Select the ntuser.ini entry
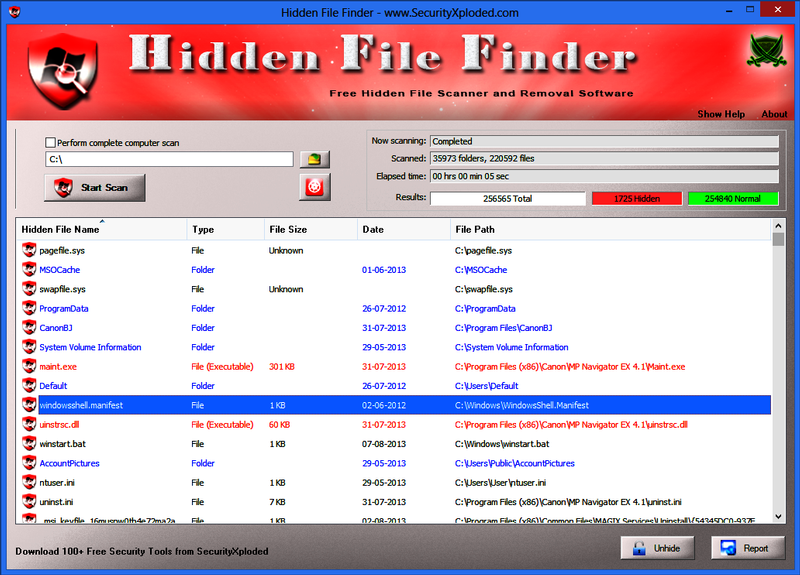Image resolution: width=800 pixels, height=575 pixels. [57, 483]
